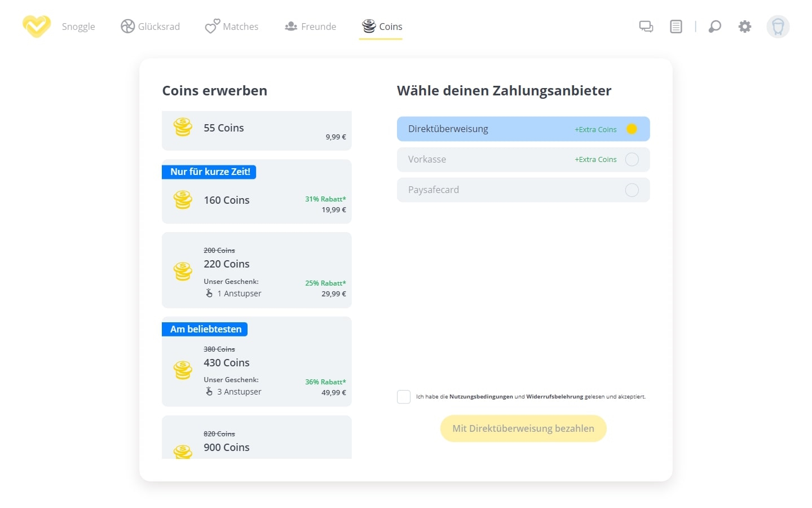Open the chat messages icon
The image size is (812, 508).
coord(645,27)
